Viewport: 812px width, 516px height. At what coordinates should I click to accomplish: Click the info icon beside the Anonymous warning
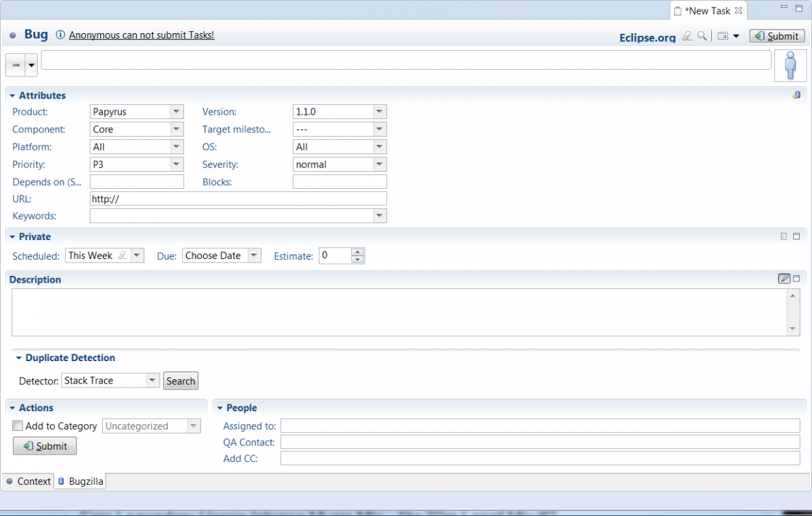point(60,34)
